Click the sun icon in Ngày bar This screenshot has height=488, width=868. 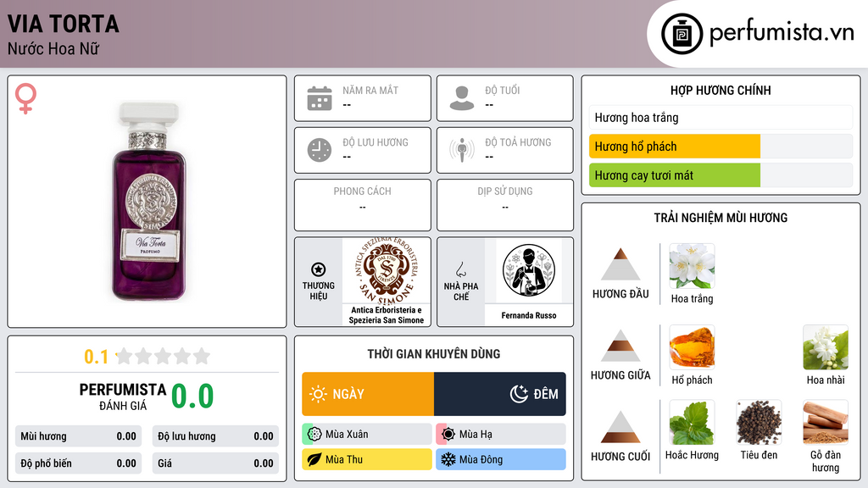(x=318, y=394)
